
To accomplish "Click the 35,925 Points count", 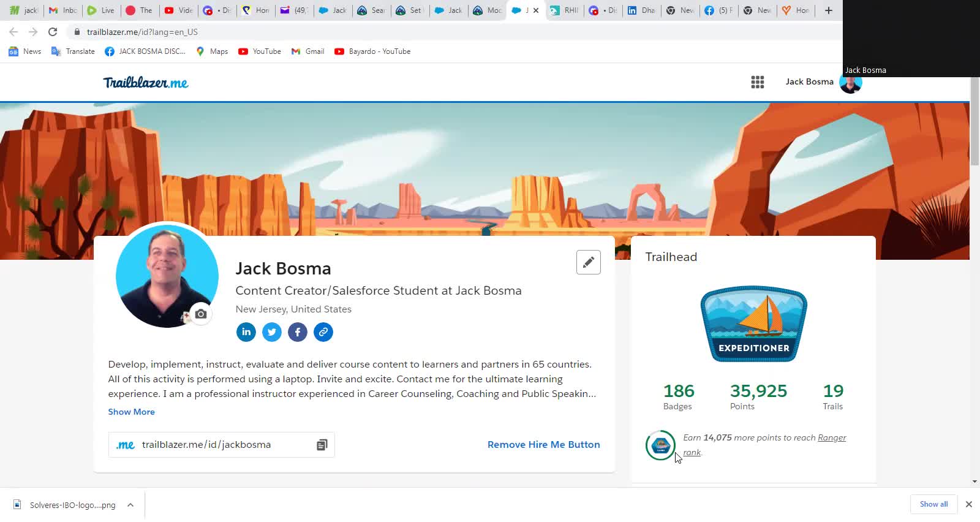I will (x=758, y=396).
